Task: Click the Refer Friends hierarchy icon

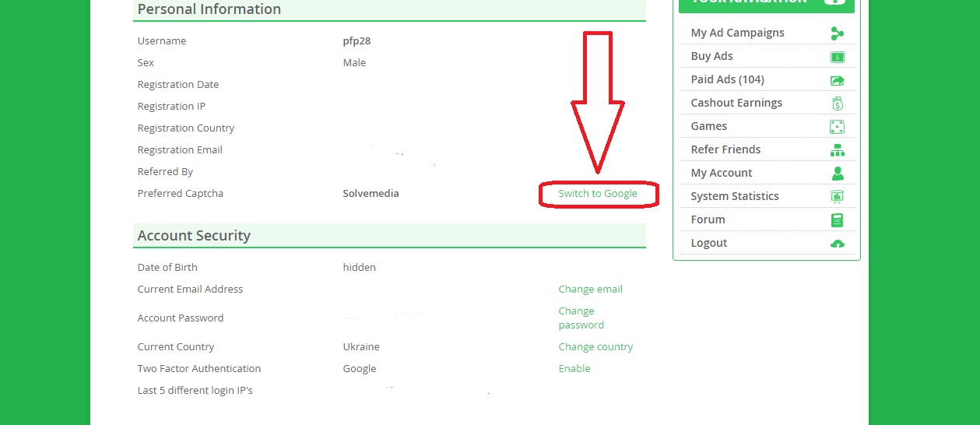Action: pos(837,149)
